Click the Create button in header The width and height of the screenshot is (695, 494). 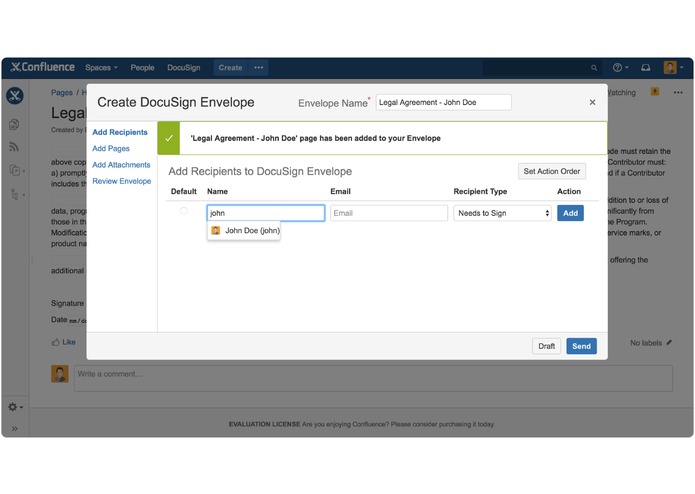[x=230, y=68]
